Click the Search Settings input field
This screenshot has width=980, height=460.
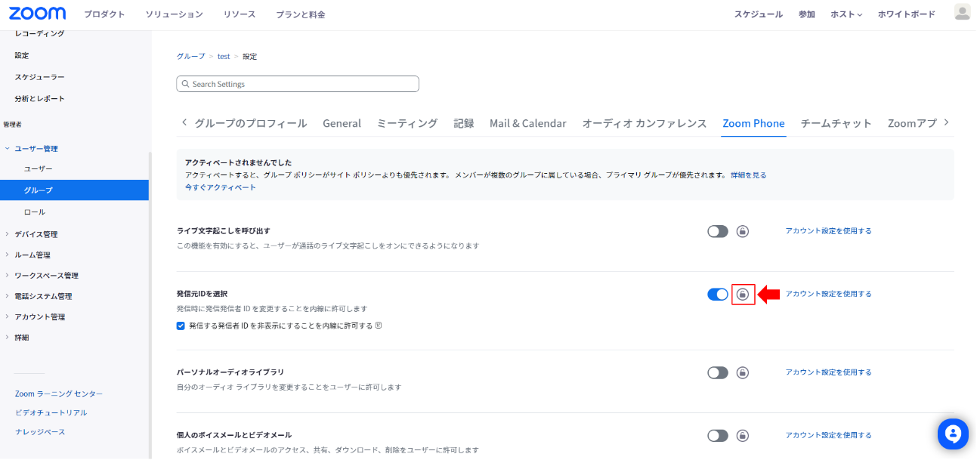point(298,84)
